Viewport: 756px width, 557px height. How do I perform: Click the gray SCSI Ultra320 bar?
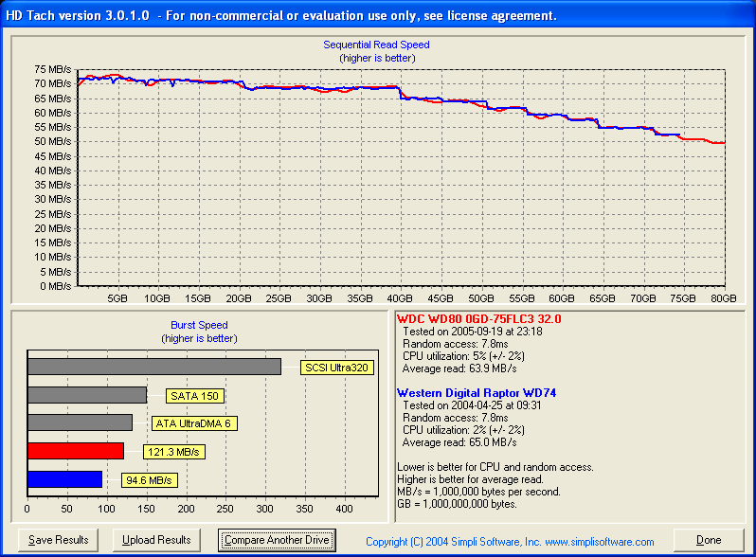[154, 367]
